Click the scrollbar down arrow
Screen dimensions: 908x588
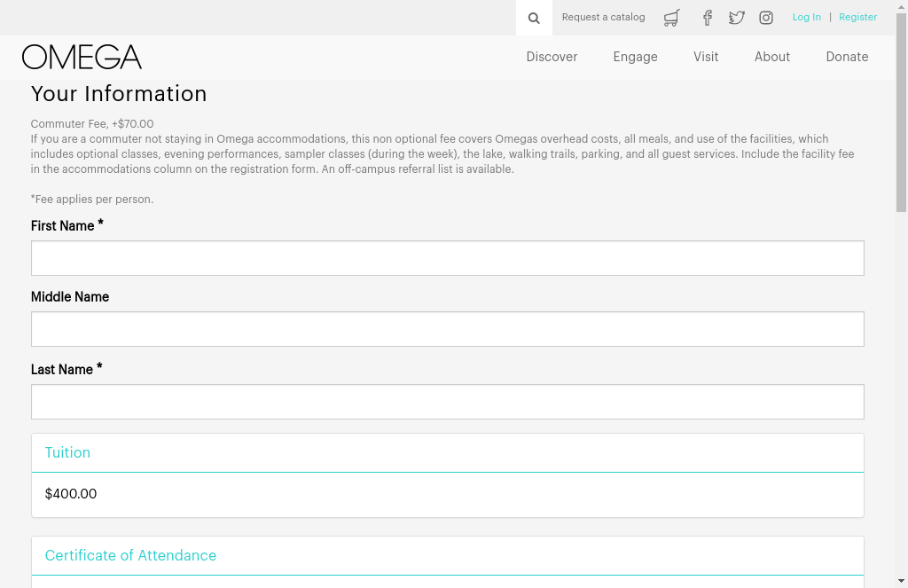[901, 581]
